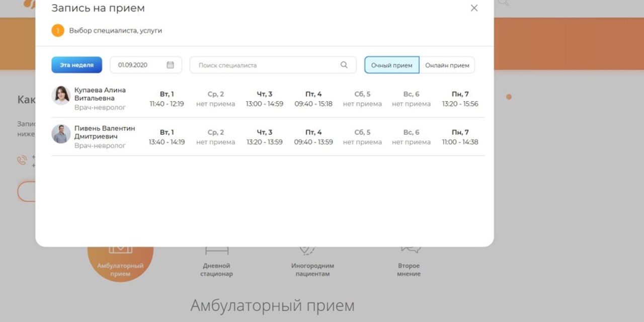The height and width of the screenshot is (322, 644).
Task: Open the calendar via the calendar icon
Action: click(170, 64)
